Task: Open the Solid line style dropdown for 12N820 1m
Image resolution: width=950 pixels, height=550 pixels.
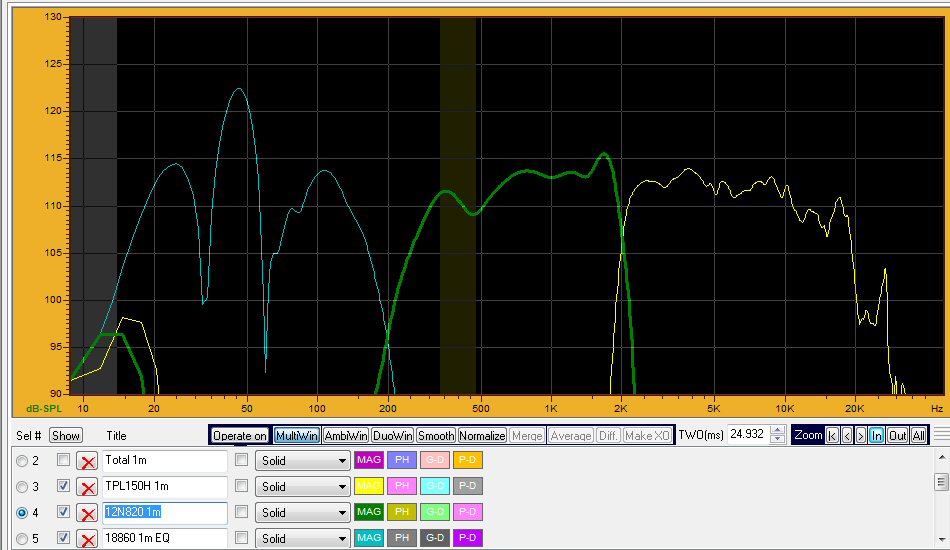Action: pyautogui.click(x=302, y=513)
